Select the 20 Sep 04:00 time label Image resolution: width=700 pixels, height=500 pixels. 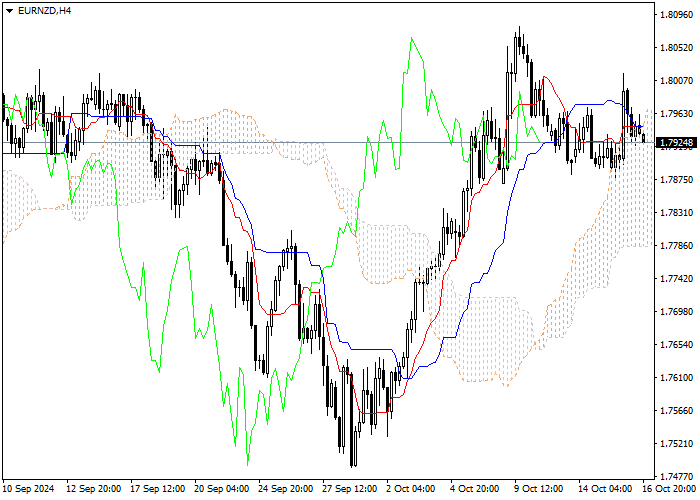(222, 489)
